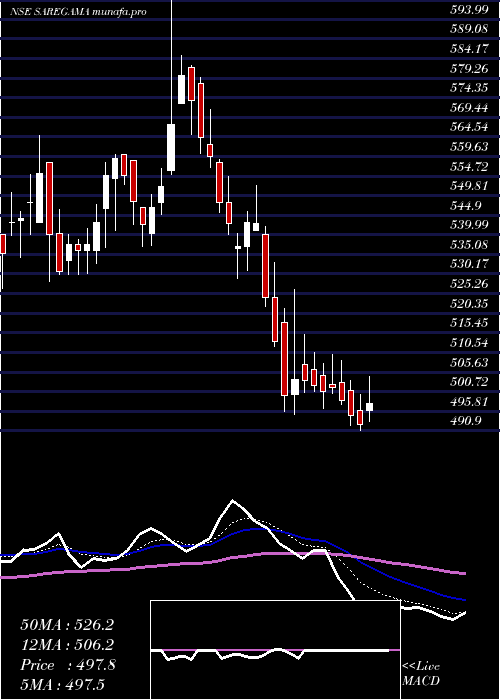Click the 589.08 price axis label
500x700 pixels.
click(x=469, y=30)
